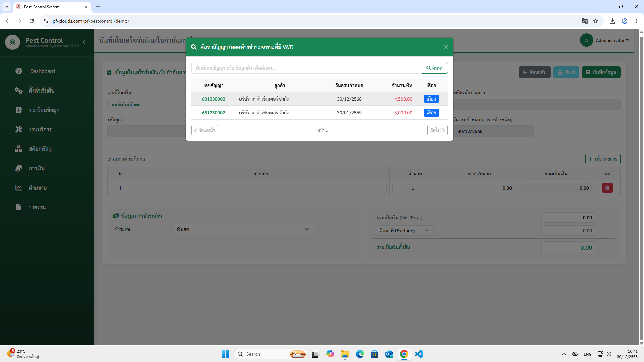Close the contract search dialog
This screenshot has width=644, height=362.
tap(445, 47)
